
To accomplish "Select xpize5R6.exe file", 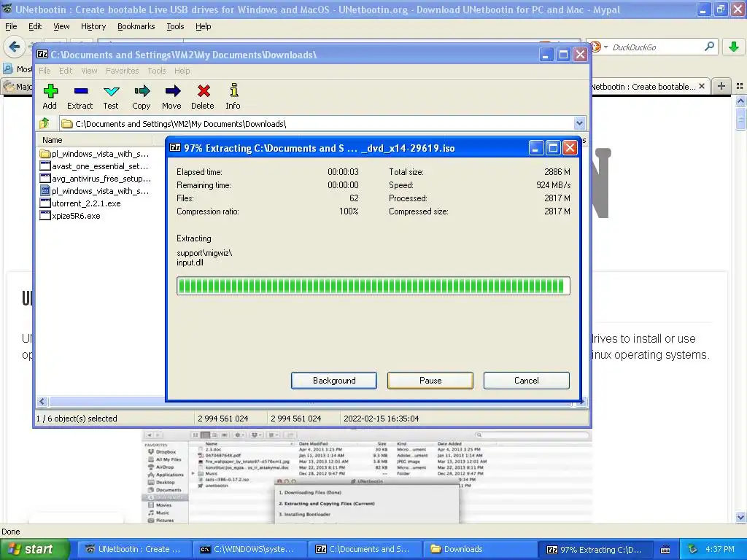I will coord(71,216).
